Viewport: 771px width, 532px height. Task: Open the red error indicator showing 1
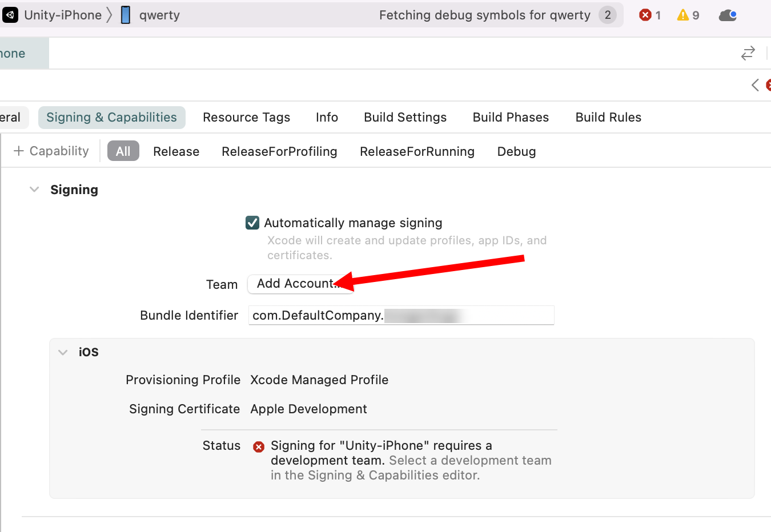pyautogui.click(x=650, y=15)
